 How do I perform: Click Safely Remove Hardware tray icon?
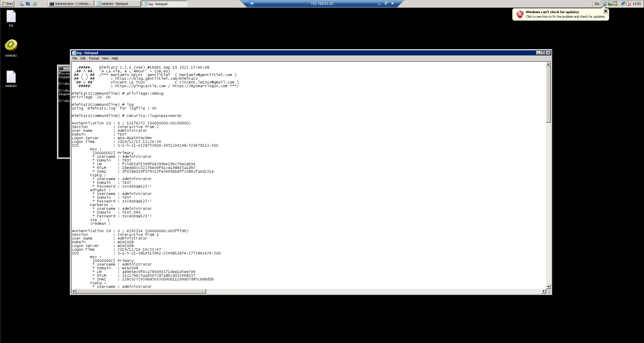tap(610, 4)
